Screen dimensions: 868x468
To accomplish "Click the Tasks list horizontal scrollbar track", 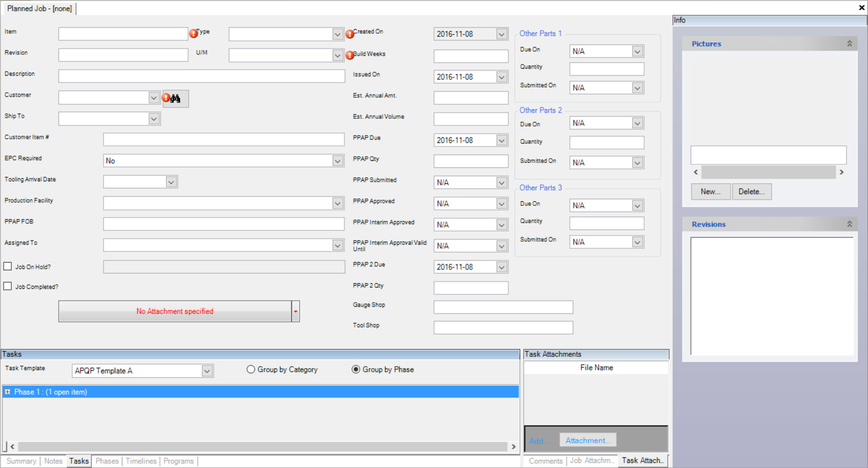I will click(x=263, y=446).
